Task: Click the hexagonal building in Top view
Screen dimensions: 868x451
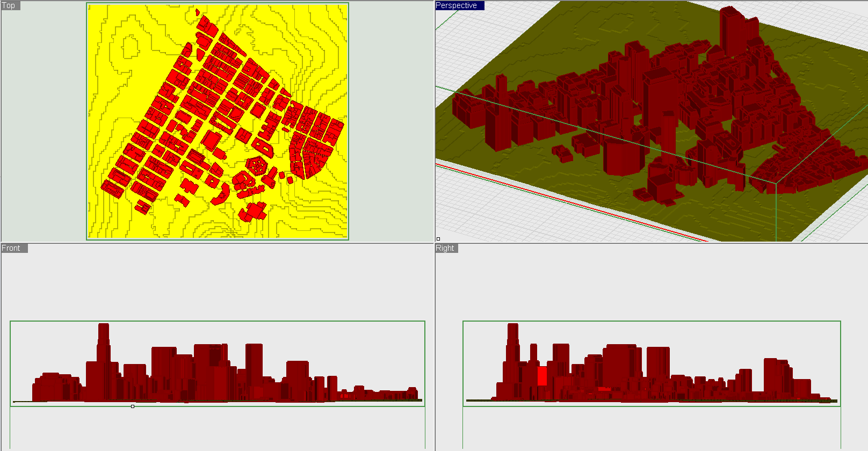Action: [257, 165]
